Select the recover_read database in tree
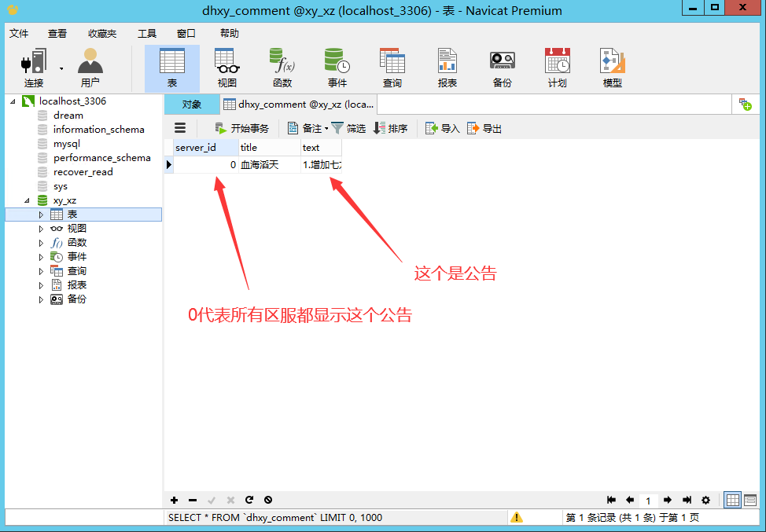Screen dimensions: 766x532 [x=83, y=172]
